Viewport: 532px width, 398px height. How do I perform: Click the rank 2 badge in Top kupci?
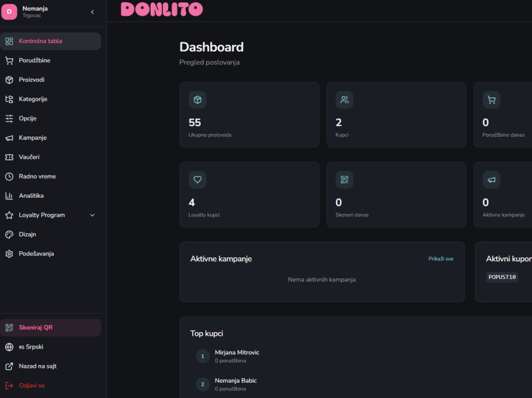[203, 384]
